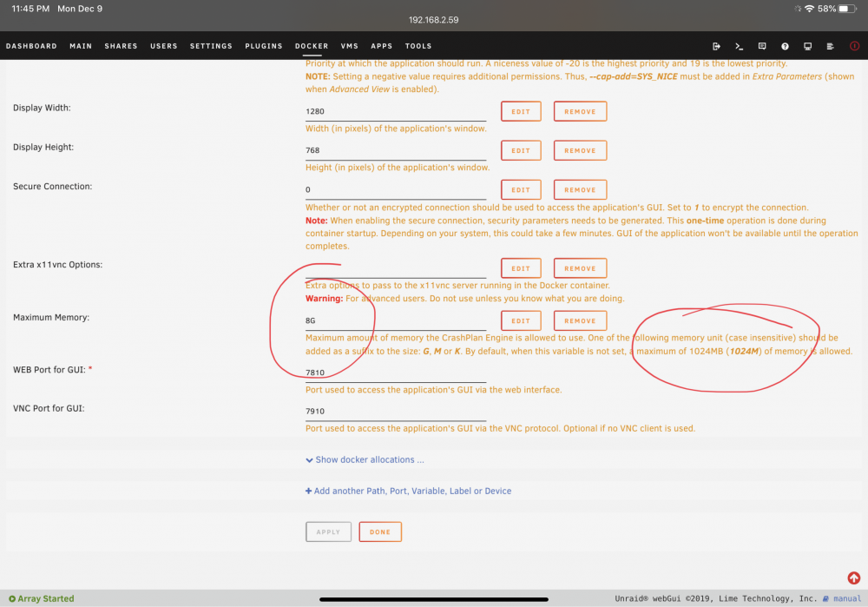Click the Display Height label
Screen dimensions: 868x607
tap(43, 148)
